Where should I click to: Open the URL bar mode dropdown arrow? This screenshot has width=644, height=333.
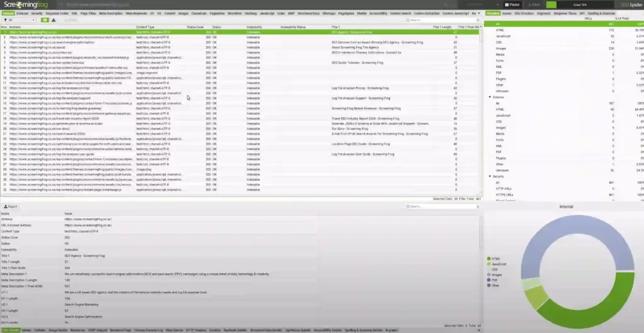pos(497,4)
